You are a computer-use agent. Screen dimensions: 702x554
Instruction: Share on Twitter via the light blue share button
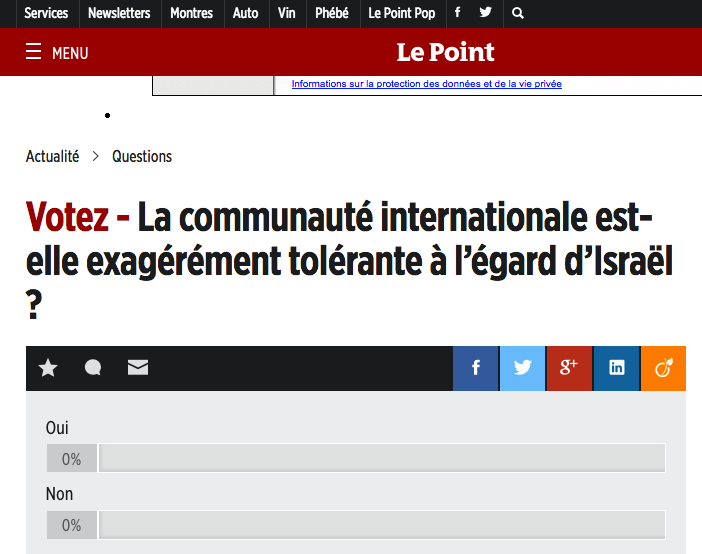[522, 368]
